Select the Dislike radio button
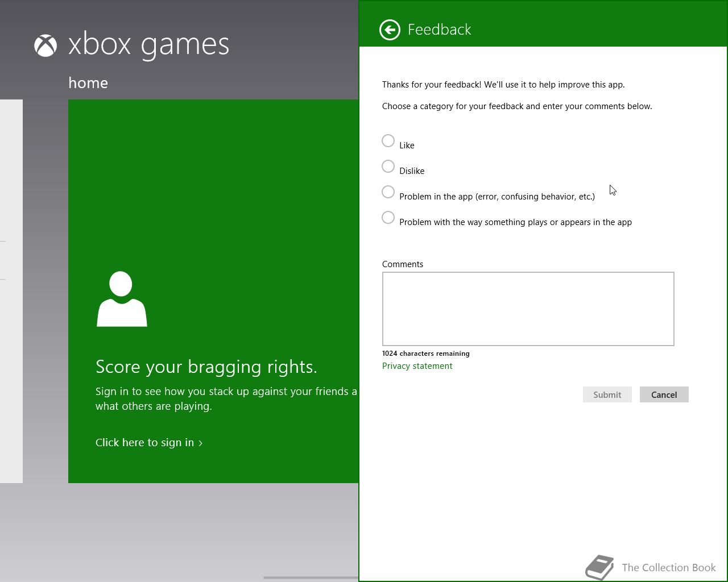The height and width of the screenshot is (582, 728). pyautogui.click(x=388, y=166)
